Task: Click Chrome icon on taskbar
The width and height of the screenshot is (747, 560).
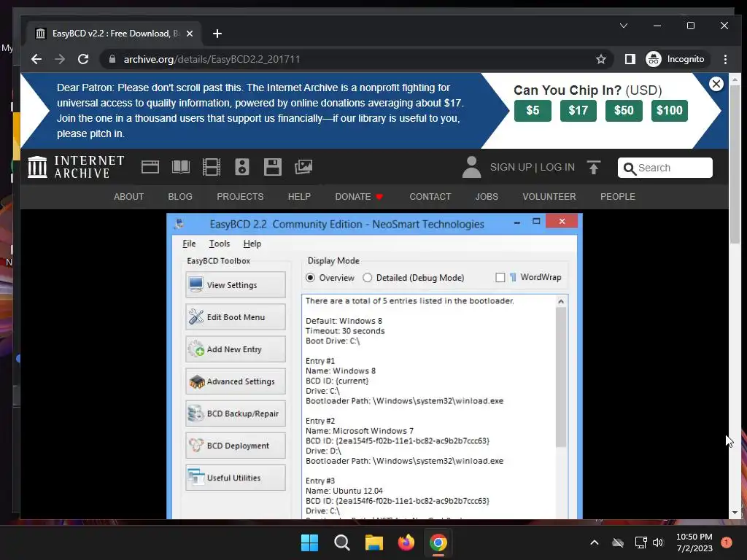Action: tap(438, 542)
